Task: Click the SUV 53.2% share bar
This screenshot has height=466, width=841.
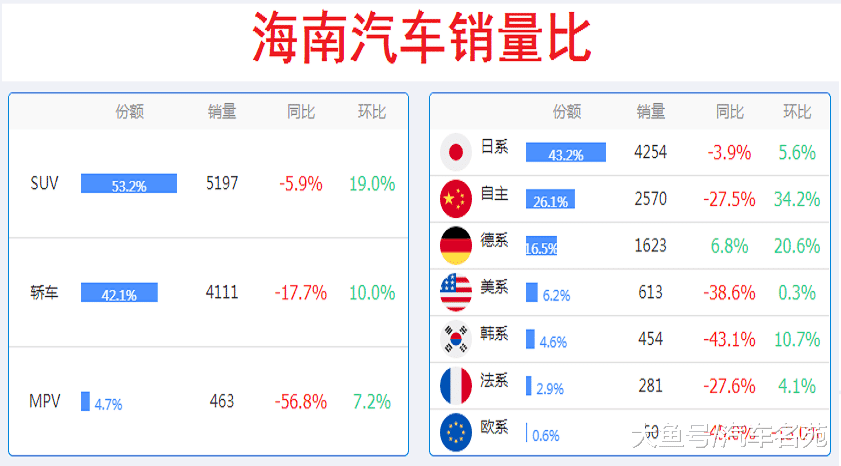Action: tap(129, 183)
